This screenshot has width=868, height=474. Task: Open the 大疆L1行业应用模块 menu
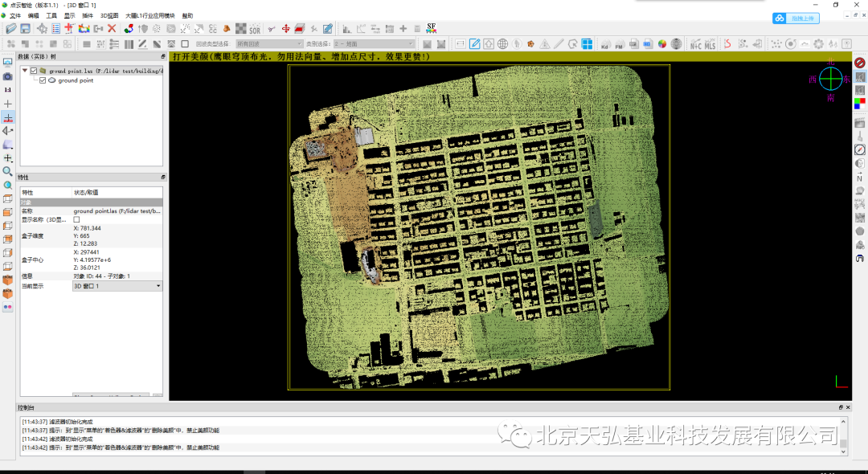pos(150,15)
